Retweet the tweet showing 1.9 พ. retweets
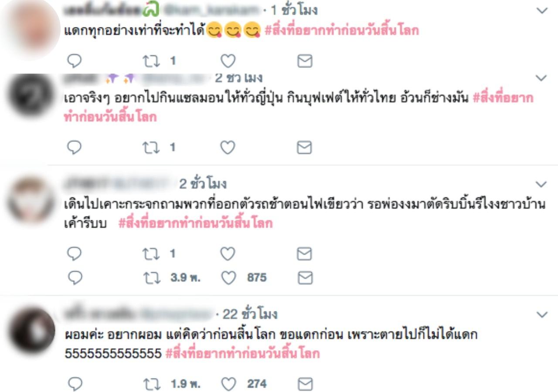 click(x=151, y=384)
